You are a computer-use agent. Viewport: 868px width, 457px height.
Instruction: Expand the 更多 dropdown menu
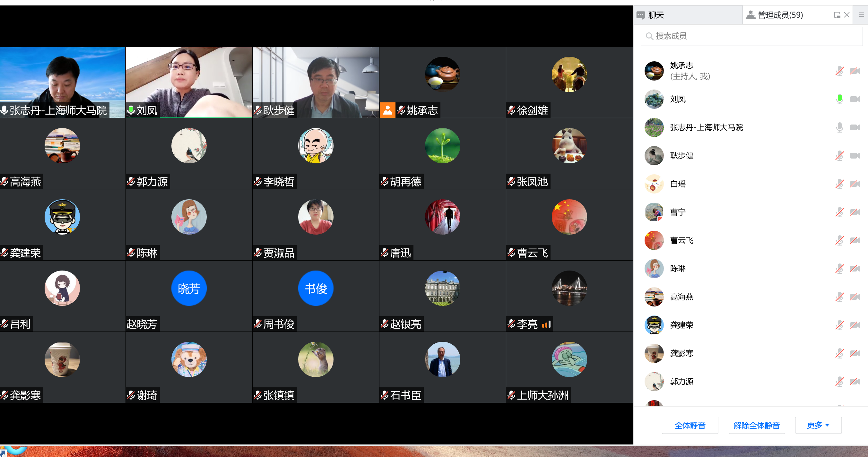pyautogui.click(x=818, y=425)
